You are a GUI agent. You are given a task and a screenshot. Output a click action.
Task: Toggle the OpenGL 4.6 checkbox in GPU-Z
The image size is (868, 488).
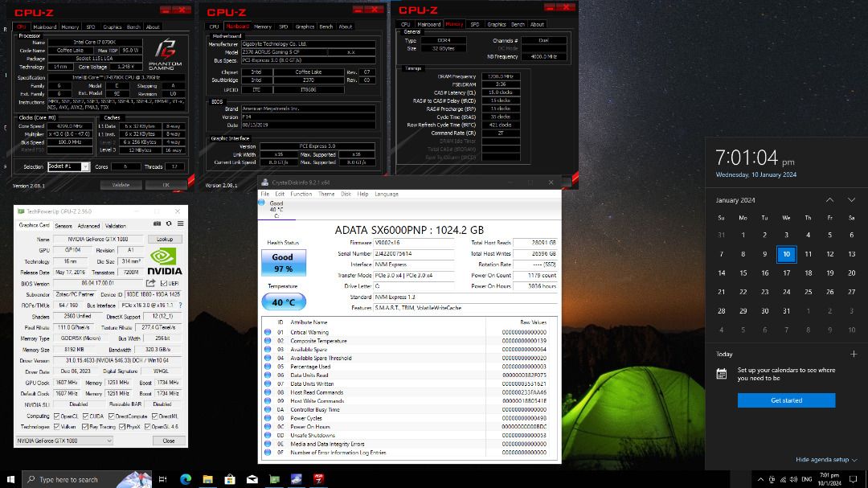(147, 427)
